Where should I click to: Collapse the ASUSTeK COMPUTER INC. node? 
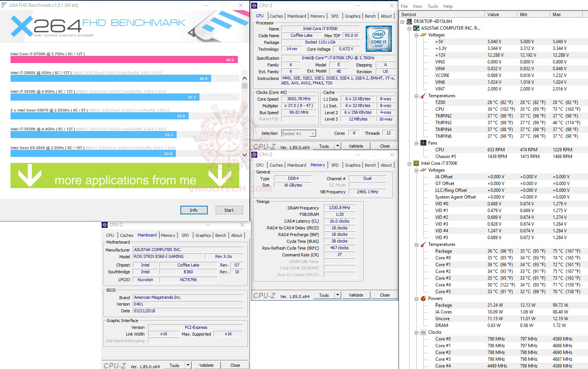(409, 28)
